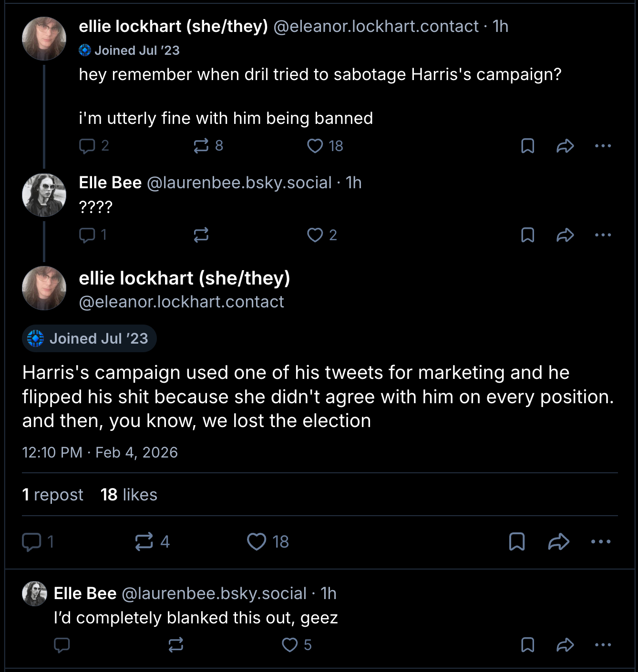Viewport: 638px width, 672px height.
Task: View the '1 repost' list
Action: pyautogui.click(x=53, y=495)
